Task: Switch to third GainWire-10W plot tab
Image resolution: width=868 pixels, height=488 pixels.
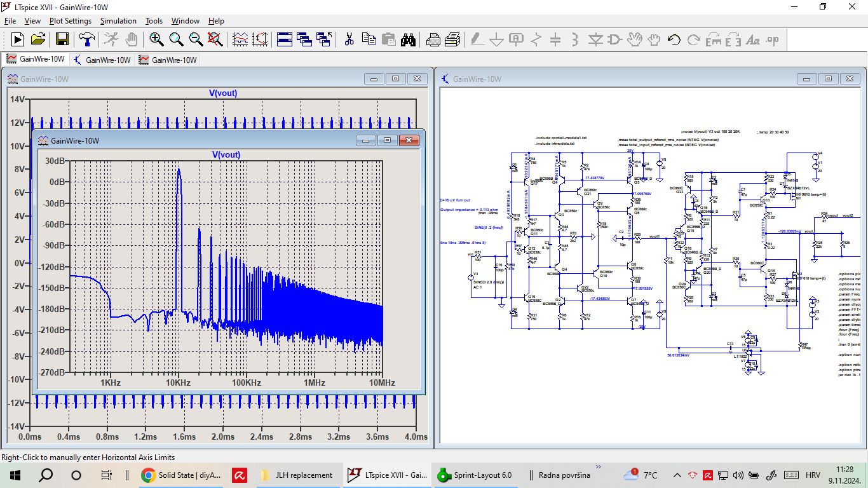Action: tap(168, 60)
